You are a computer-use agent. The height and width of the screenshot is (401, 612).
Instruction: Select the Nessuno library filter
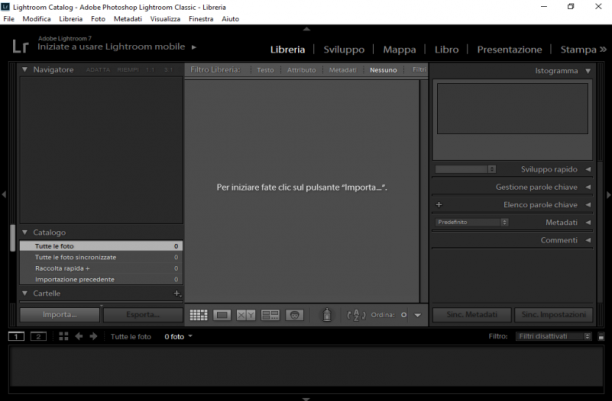[x=383, y=70]
